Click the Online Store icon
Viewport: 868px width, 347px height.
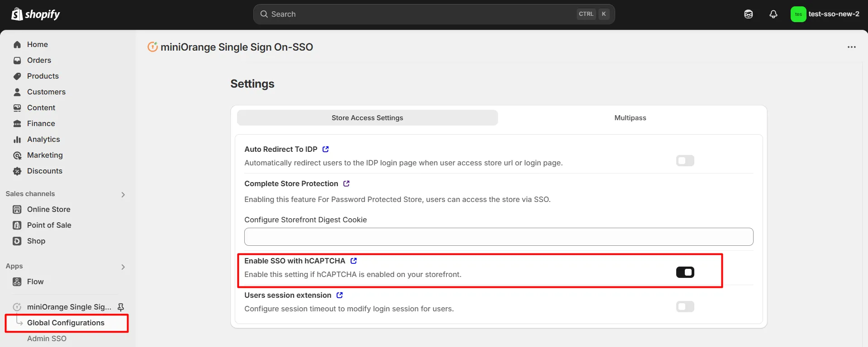(x=17, y=209)
